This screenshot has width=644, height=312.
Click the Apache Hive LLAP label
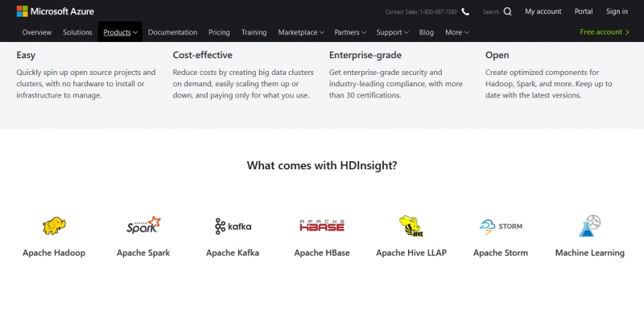411,253
